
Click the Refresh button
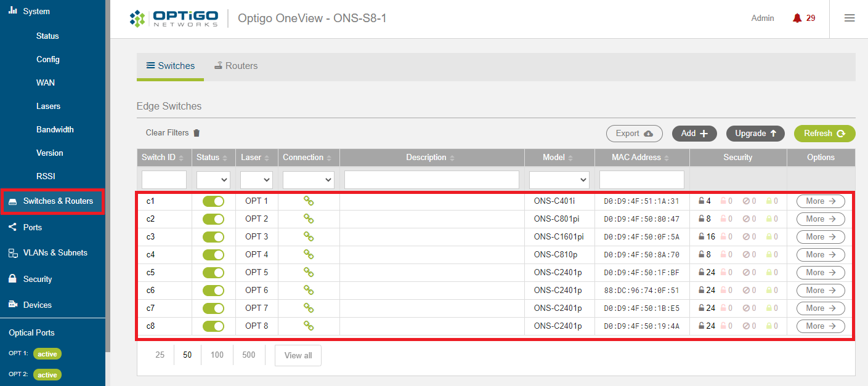pyautogui.click(x=824, y=133)
